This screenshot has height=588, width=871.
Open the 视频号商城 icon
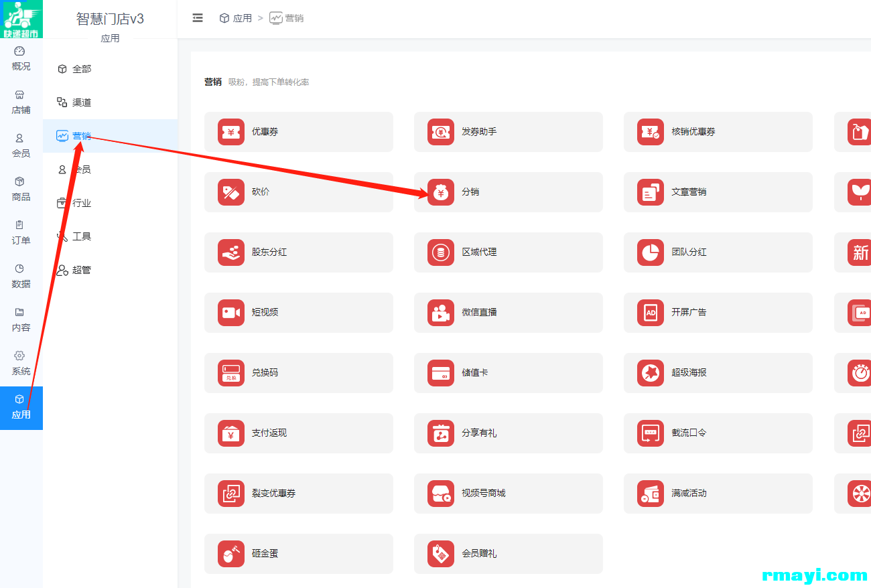pyautogui.click(x=441, y=494)
